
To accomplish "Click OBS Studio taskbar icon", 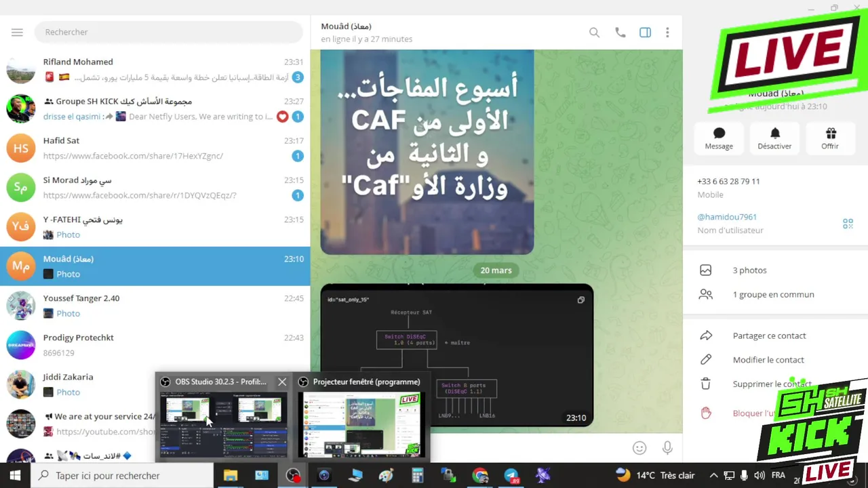I will point(293,476).
